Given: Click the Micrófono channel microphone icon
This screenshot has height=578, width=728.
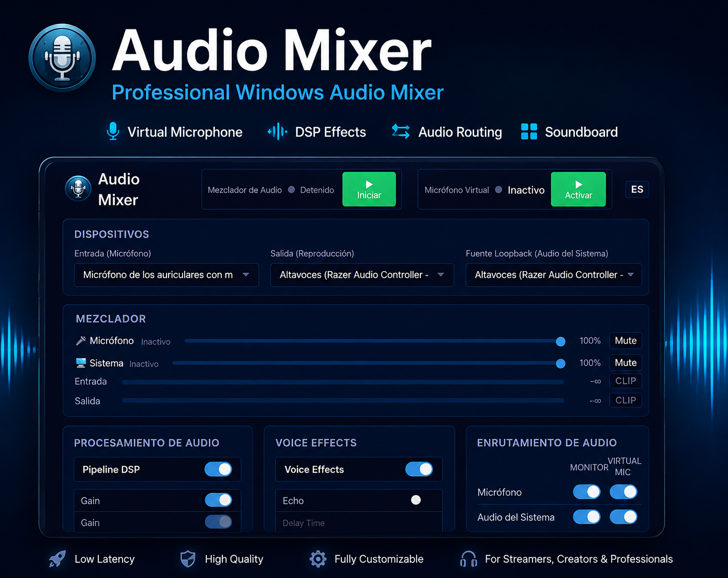Looking at the screenshot, I should click(81, 340).
